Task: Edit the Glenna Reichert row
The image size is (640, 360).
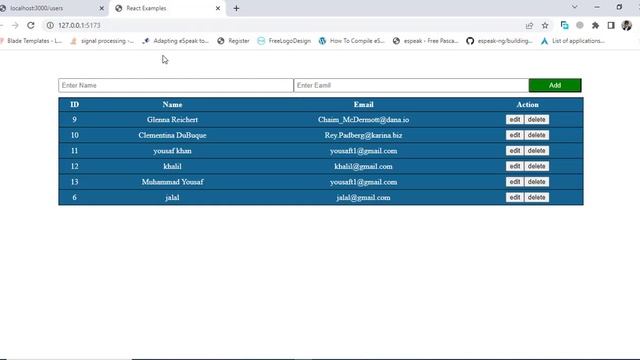Action: (x=514, y=120)
